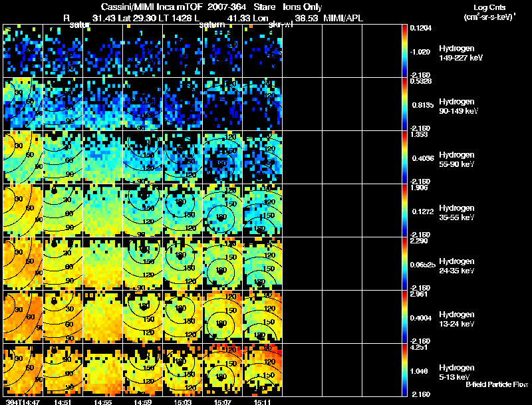Click the Hydrogen 5-13 keV color bar
The height and width of the screenshot is (405, 532).
[x=404, y=370]
